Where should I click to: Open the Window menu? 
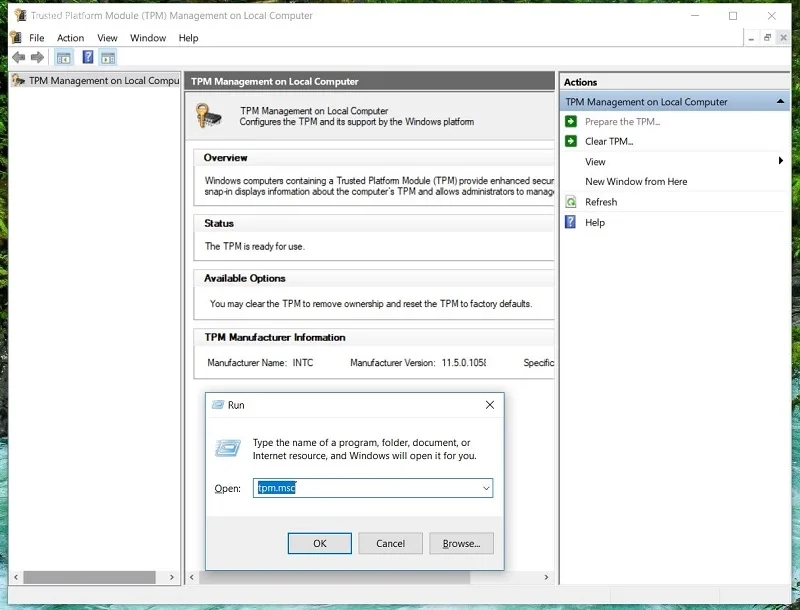pos(148,38)
